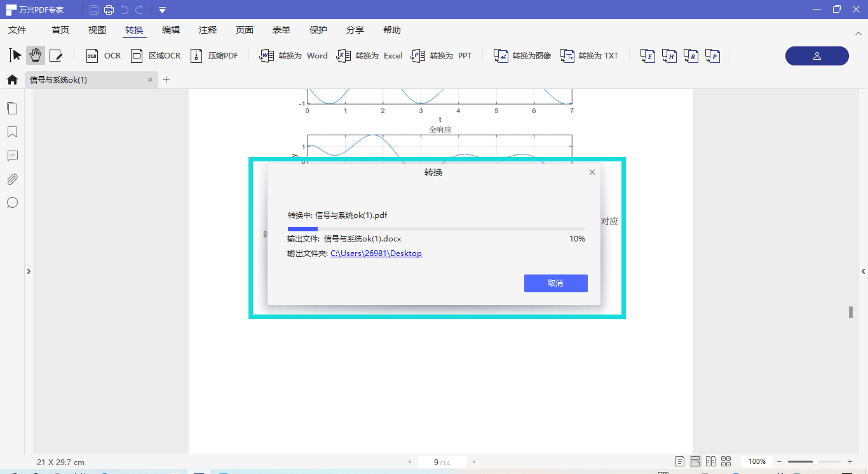This screenshot has height=474, width=868.
Task: Select the 信号与系统ok(1) document tab
Action: [x=91, y=79]
